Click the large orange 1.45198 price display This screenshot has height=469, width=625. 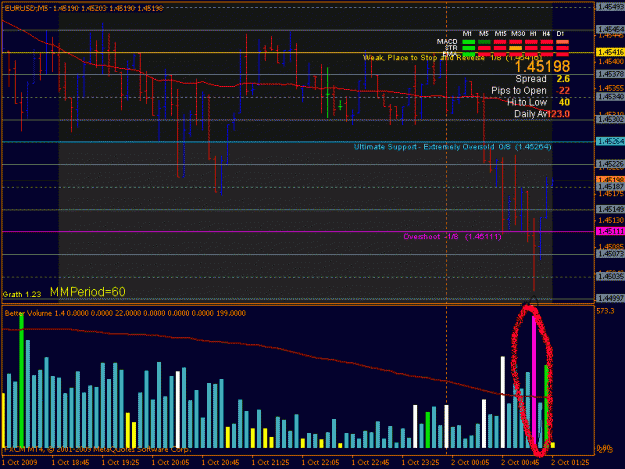542,67
